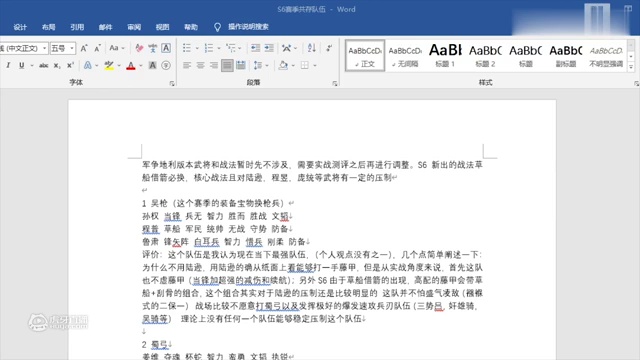
Task: Apply the 不明显强调 style
Action: coord(606,56)
